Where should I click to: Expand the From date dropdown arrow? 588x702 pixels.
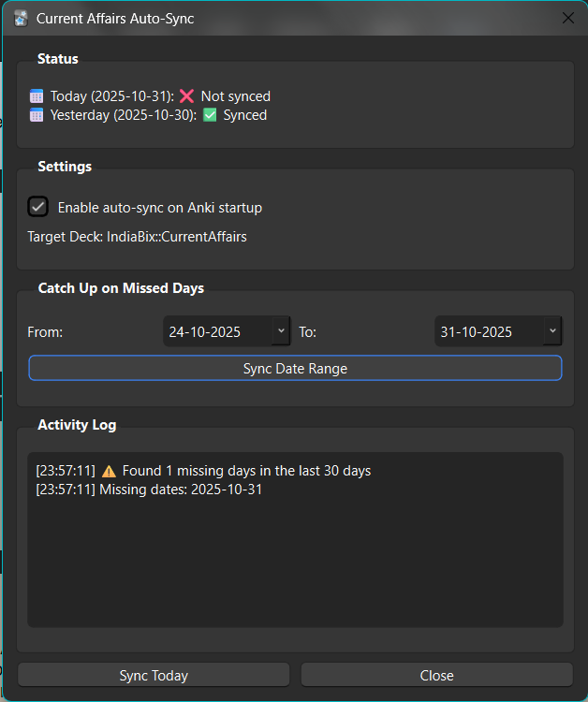click(x=281, y=331)
